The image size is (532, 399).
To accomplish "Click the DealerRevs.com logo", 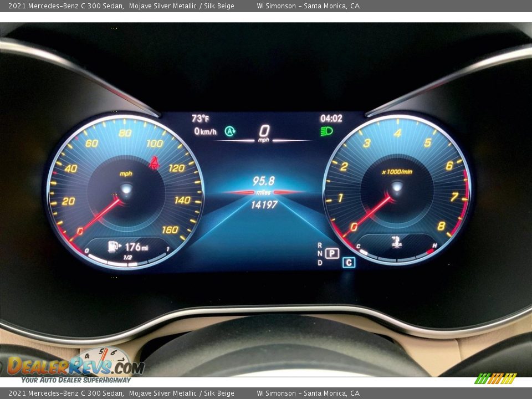I will [x=75, y=366].
